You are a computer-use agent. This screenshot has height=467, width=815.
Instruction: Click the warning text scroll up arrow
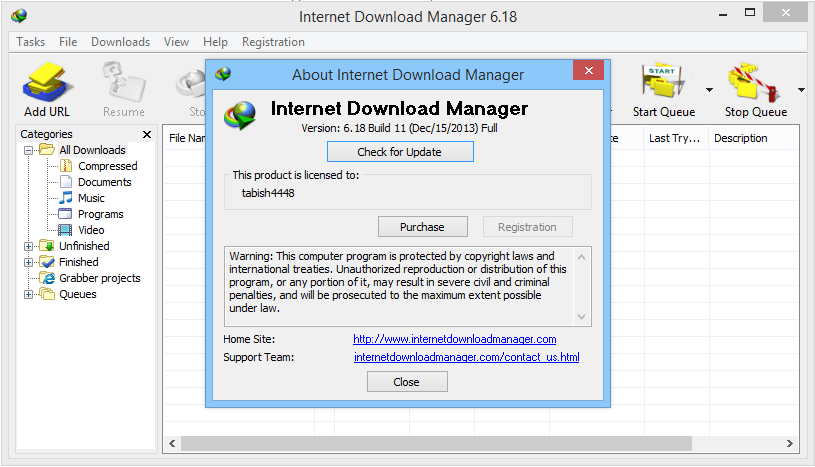(582, 257)
